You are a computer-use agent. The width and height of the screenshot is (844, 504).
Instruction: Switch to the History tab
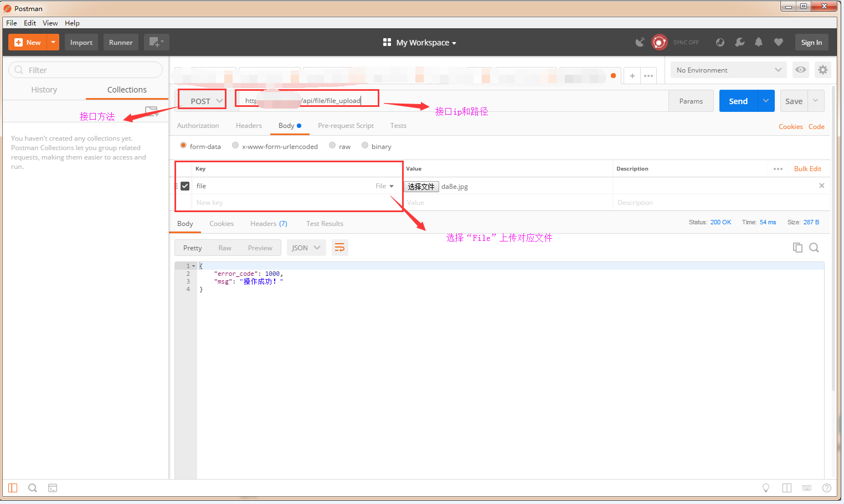pyautogui.click(x=44, y=90)
